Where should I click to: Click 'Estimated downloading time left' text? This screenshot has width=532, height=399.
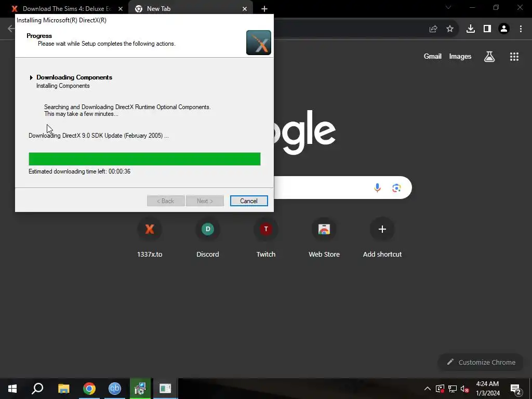tap(79, 171)
